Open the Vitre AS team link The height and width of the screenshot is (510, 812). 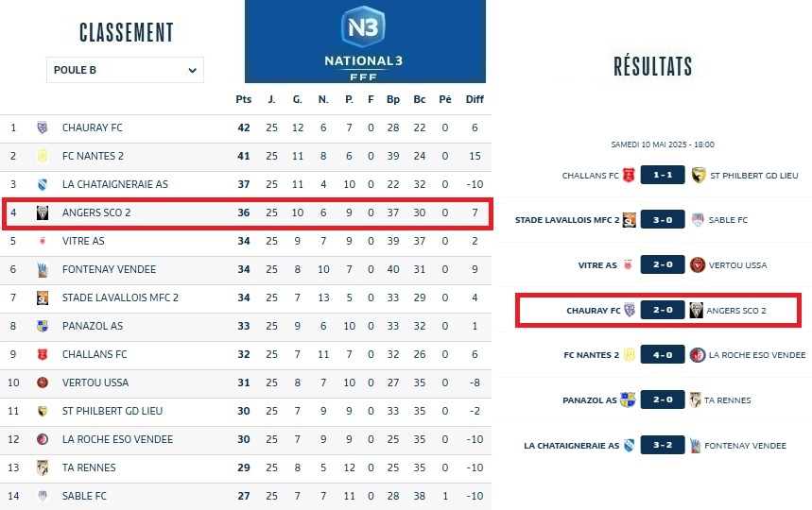click(x=83, y=241)
